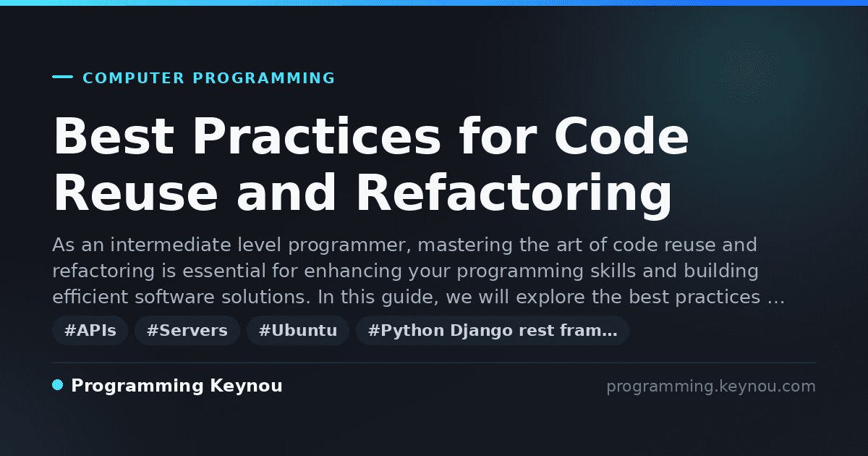This screenshot has height=456, width=868.
Task: Select the #APIs tag
Action: tap(90, 331)
